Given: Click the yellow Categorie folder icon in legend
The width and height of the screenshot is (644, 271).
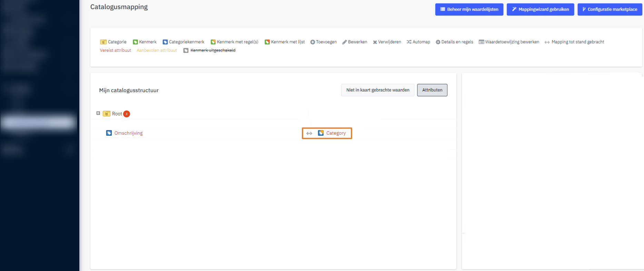Looking at the screenshot, I should point(103,42).
